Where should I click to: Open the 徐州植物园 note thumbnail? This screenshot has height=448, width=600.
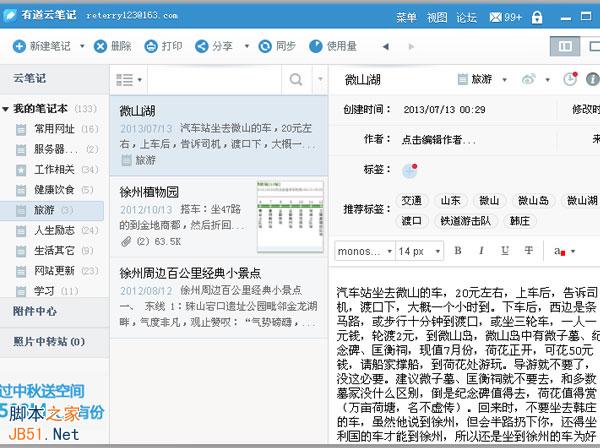(x=290, y=217)
